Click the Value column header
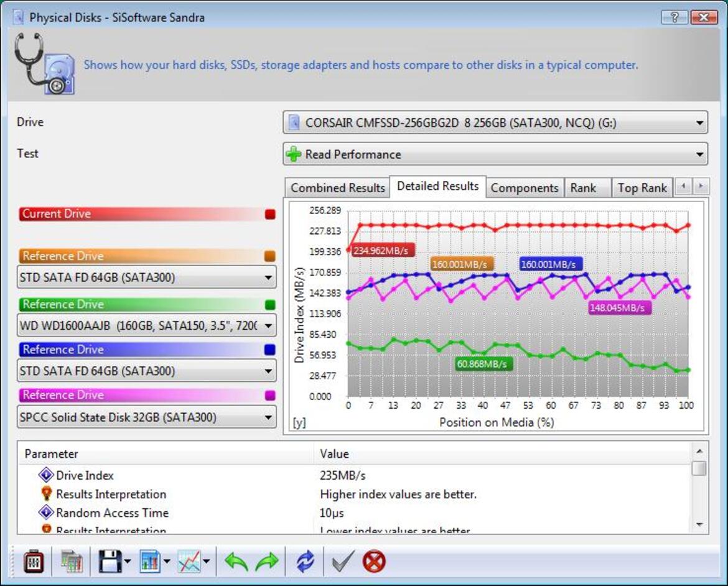Image resolution: width=728 pixels, height=586 pixels. [503, 453]
